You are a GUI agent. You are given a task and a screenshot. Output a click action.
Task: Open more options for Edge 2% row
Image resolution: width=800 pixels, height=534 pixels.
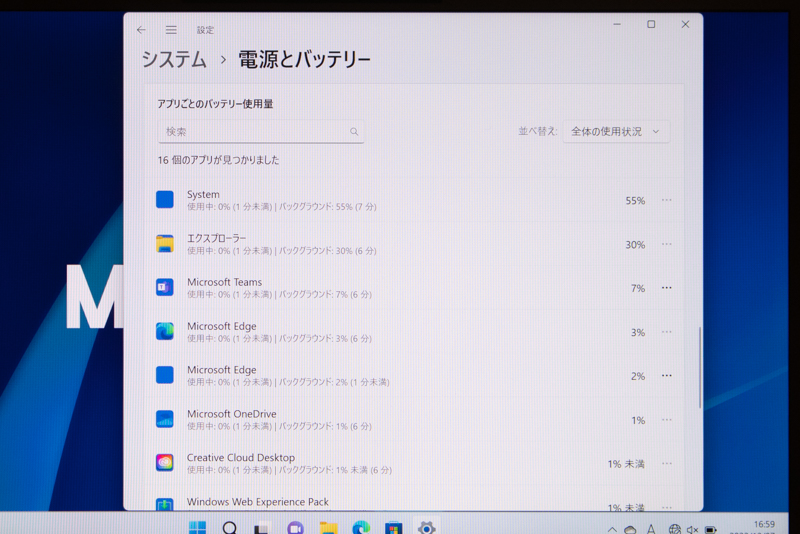coord(666,376)
